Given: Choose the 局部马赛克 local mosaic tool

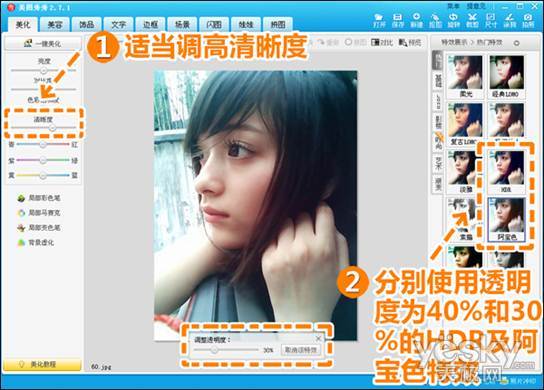Looking at the screenshot, I should pyautogui.click(x=39, y=213).
